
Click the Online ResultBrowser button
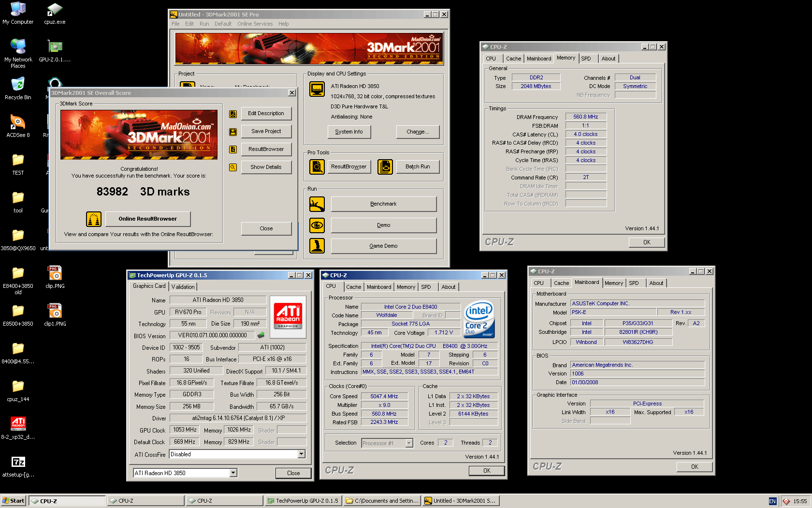click(148, 219)
